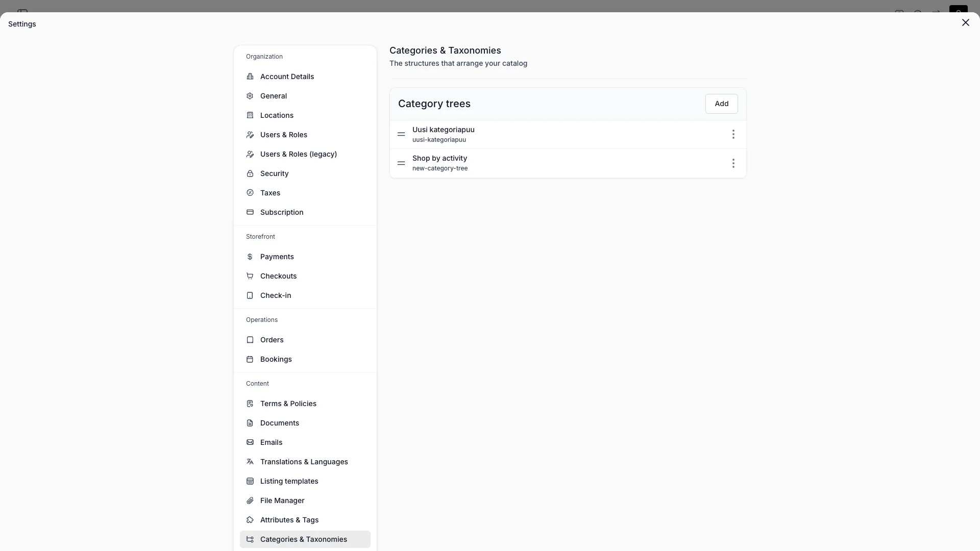Click the Check-in device icon

click(x=250, y=295)
